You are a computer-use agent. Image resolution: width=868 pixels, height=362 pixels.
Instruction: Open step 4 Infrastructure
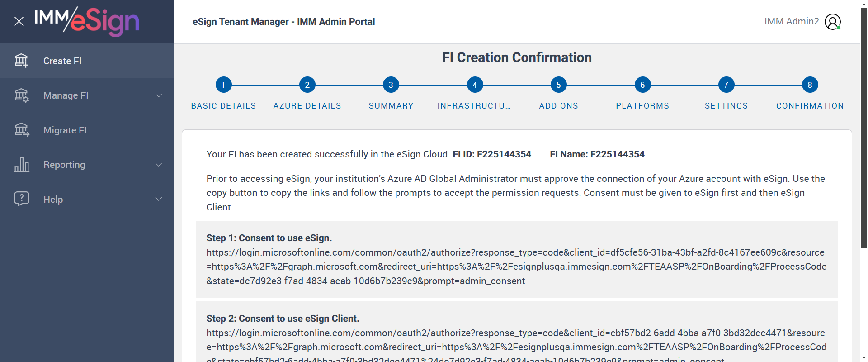click(x=475, y=85)
